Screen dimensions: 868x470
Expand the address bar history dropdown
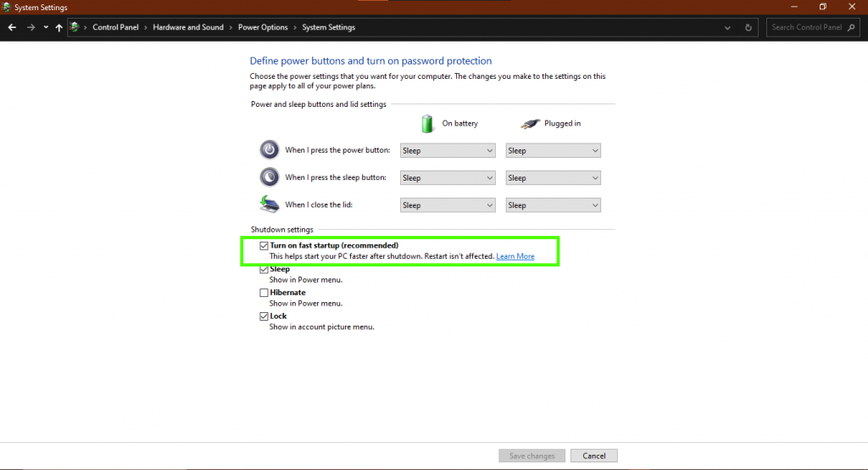coord(727,27)
